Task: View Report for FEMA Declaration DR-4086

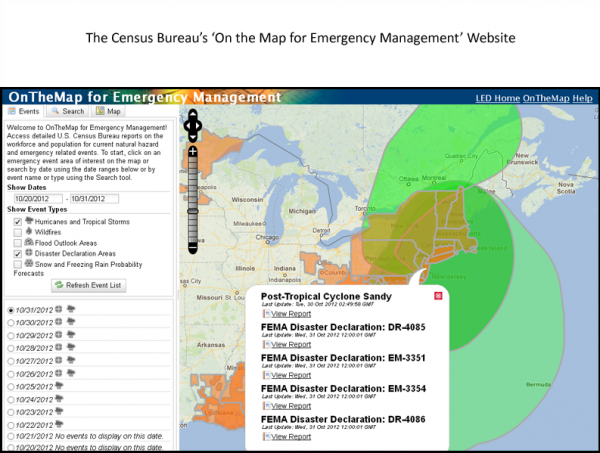Action: click(x=291, y=437)
